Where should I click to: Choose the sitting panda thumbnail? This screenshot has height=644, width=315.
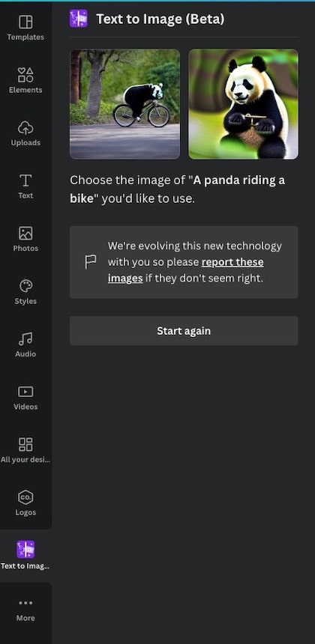(x=244, y=104)
